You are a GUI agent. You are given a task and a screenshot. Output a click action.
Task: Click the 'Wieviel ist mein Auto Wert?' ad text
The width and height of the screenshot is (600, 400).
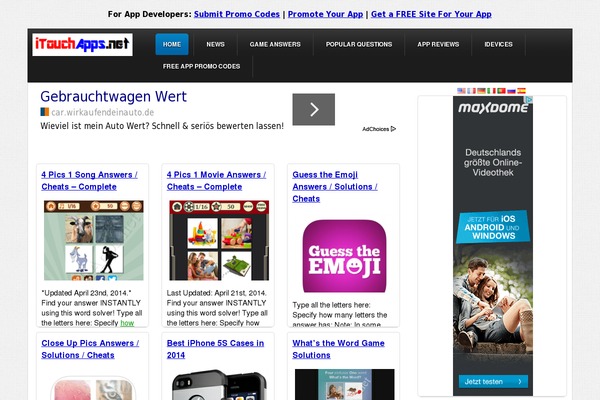pyautogui.click(x=162, y=126)
